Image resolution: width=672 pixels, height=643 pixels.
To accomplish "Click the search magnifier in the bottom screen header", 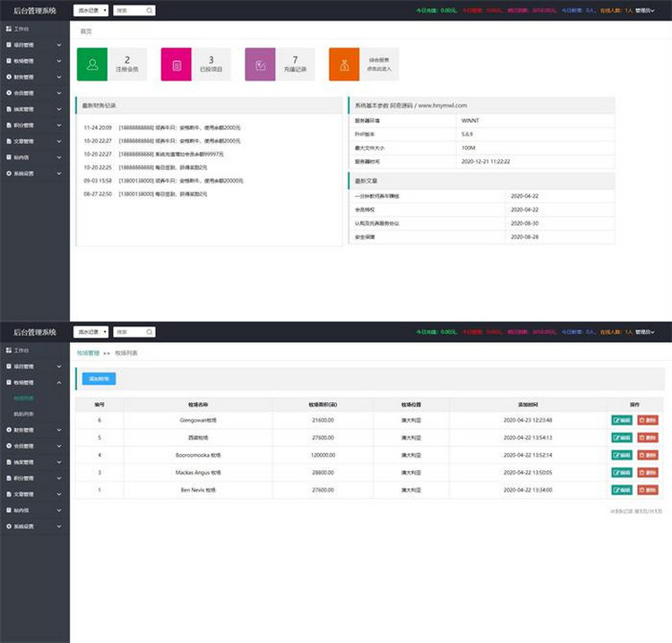I will 149,332.
